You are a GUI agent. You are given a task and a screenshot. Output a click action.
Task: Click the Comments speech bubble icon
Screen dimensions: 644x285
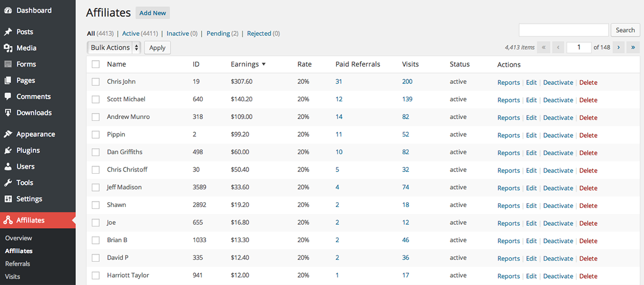[8, 97]
